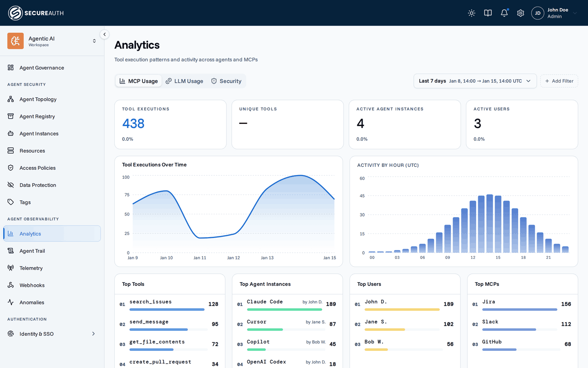Click the Agent Trail icon
This screenshot has height=368, width=588.
pyautogui.click(x=11, y=251)
